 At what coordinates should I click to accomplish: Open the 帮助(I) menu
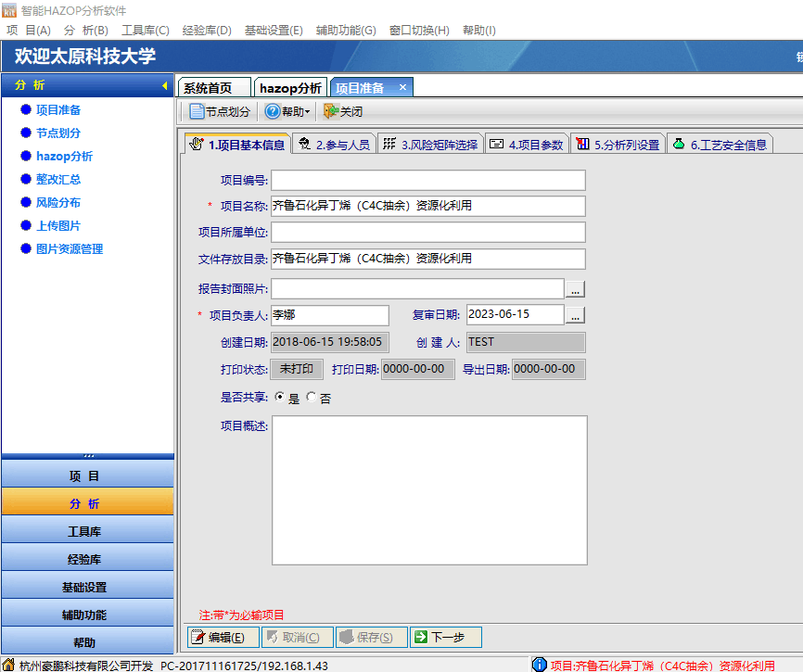click(478, 31)
